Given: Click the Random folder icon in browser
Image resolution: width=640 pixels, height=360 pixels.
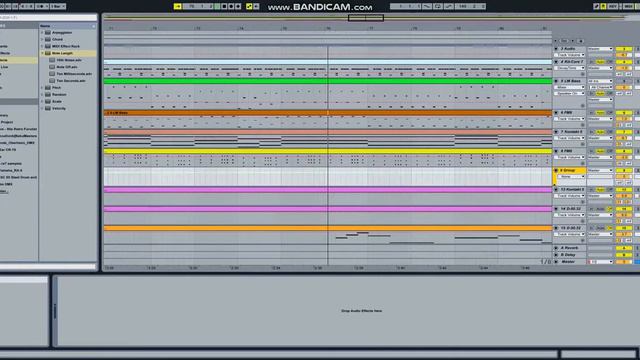Looking at the screenshot, I should [x=48, y=94].
